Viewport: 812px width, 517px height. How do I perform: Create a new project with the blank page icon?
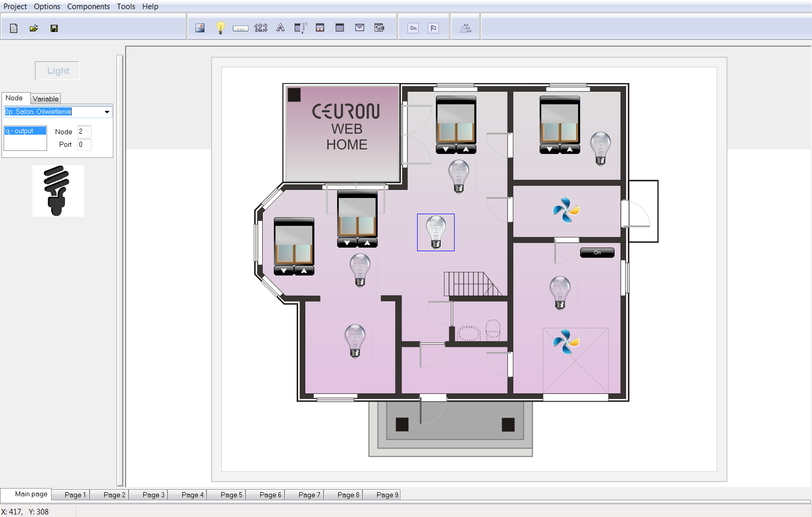(14, 28)
